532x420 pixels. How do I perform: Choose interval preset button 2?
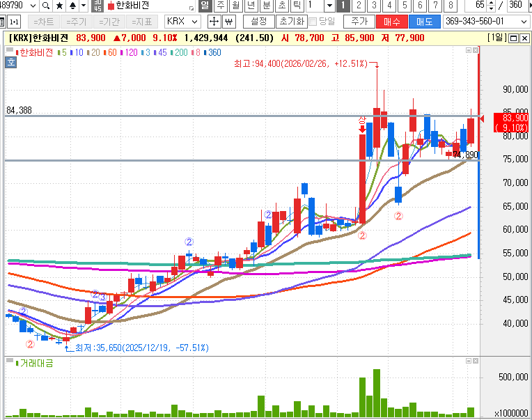point(359,5)
